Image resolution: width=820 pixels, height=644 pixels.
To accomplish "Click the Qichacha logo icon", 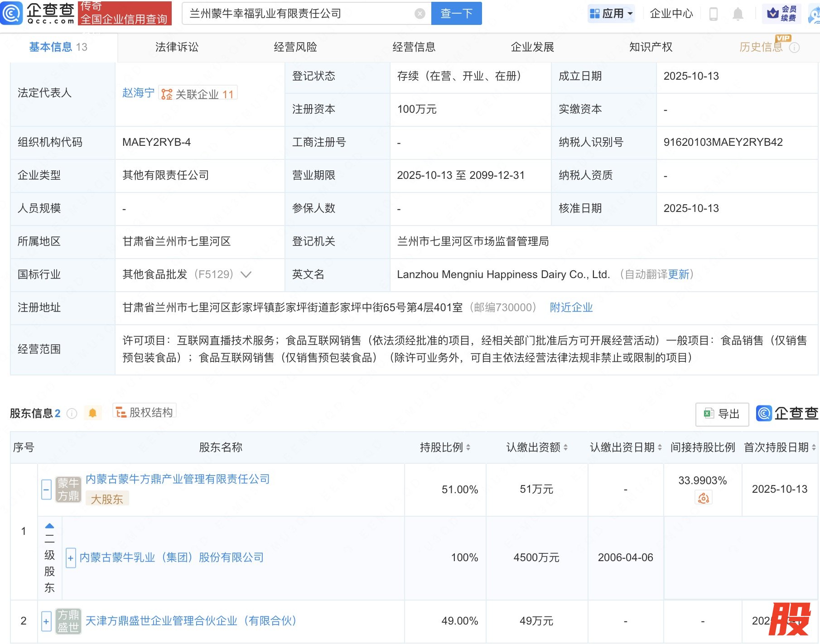I will click(x=12, y=13).
